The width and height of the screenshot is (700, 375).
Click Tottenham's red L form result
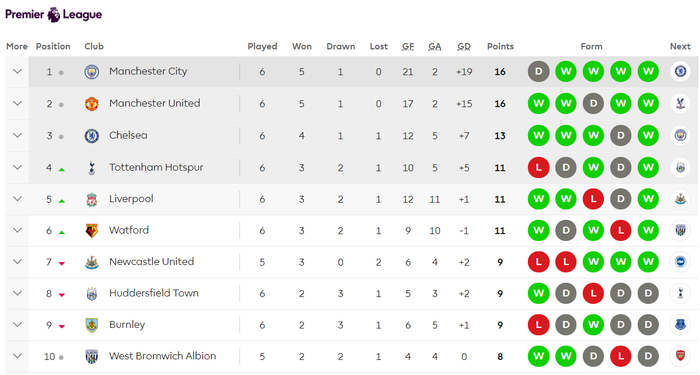(538, 167)
